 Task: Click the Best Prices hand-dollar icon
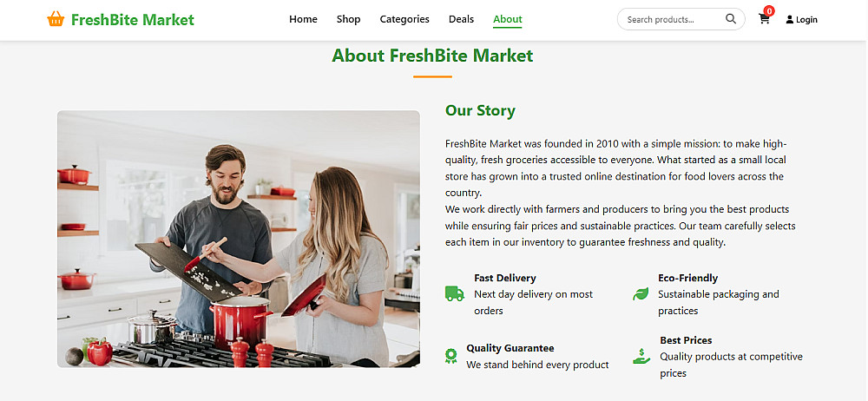641,355
